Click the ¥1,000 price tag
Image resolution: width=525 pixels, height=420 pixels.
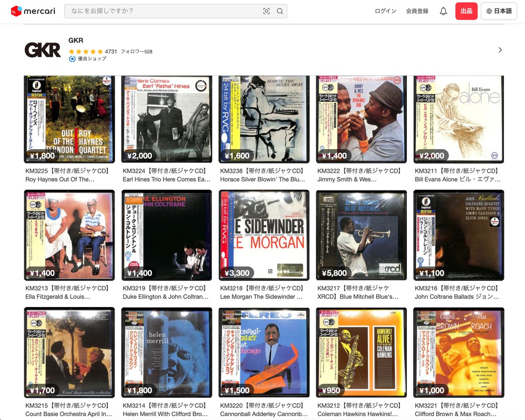click(432, 390)
